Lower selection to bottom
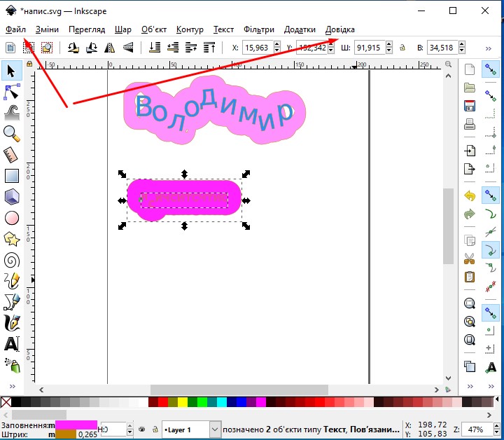This screenshot has width=504, height=440. [155, 48]
